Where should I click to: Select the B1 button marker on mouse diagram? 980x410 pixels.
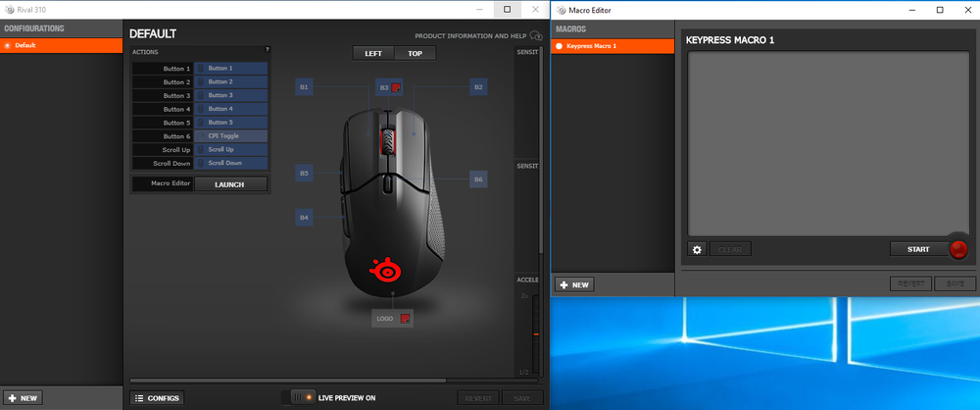click(304, 87)
